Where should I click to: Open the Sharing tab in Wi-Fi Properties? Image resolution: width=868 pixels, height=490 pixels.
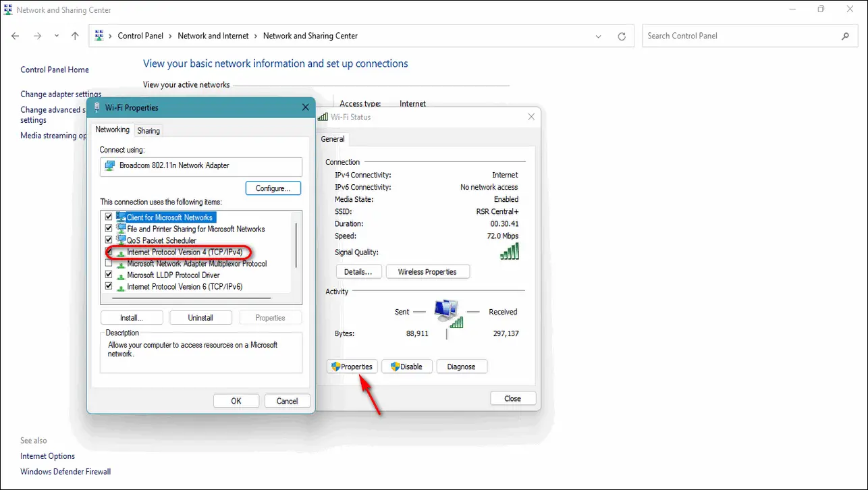(x=148, y=131)
